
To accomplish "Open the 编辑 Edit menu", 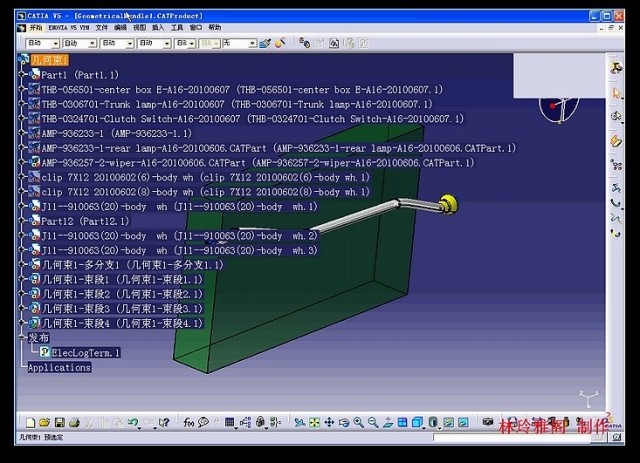I will click(120, 28).
